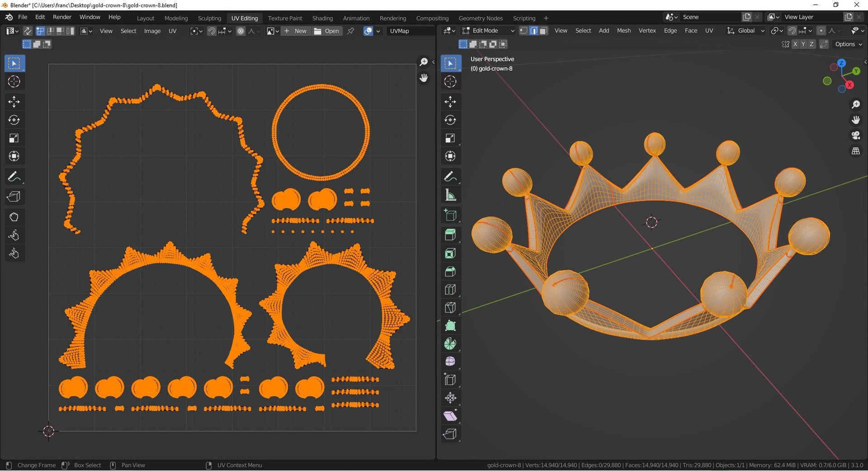Toggle the image pin in the UV editor
The height and width of the screenshot is (471, 868).
(351, 31)
